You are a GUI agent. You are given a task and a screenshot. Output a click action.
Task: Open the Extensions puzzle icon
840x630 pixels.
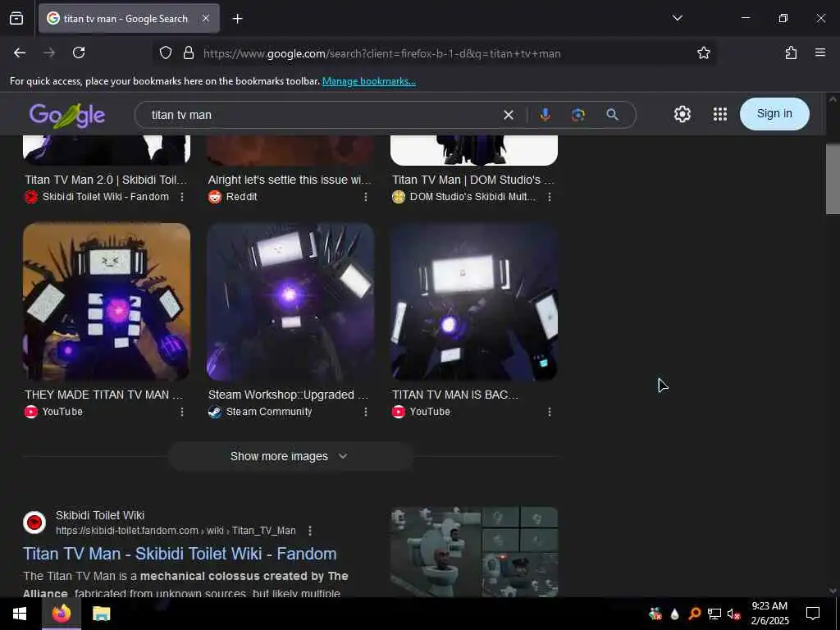point(791,52)
